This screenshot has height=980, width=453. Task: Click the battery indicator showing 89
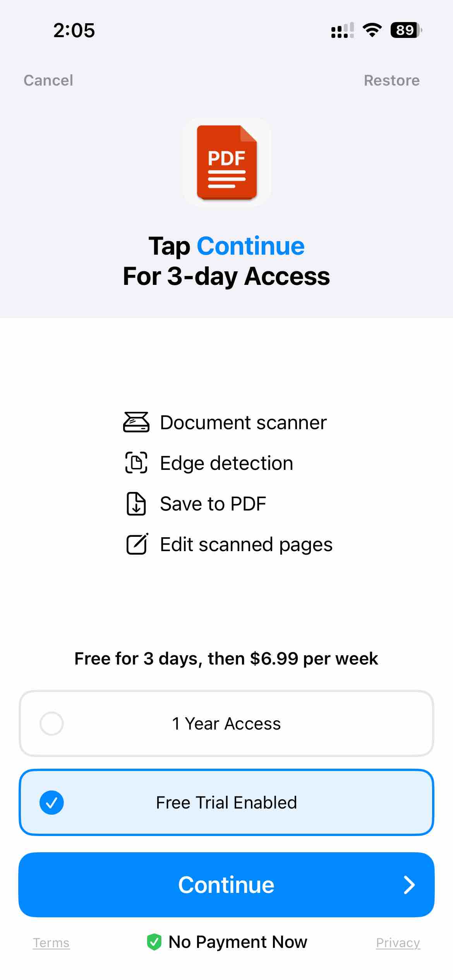pyautogui.click(x=405, y=30)
